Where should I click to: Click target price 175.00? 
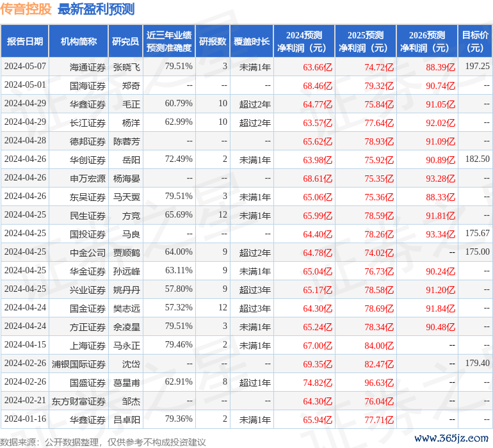pyautogui.click(x=478, y=252)
